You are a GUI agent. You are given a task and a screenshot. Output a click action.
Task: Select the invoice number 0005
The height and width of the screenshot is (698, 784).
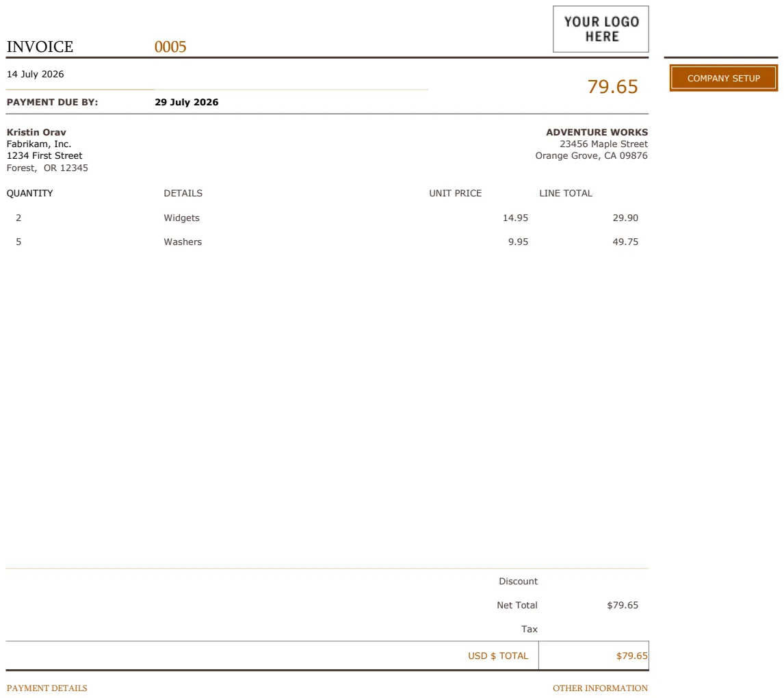[x=170, y=47]
